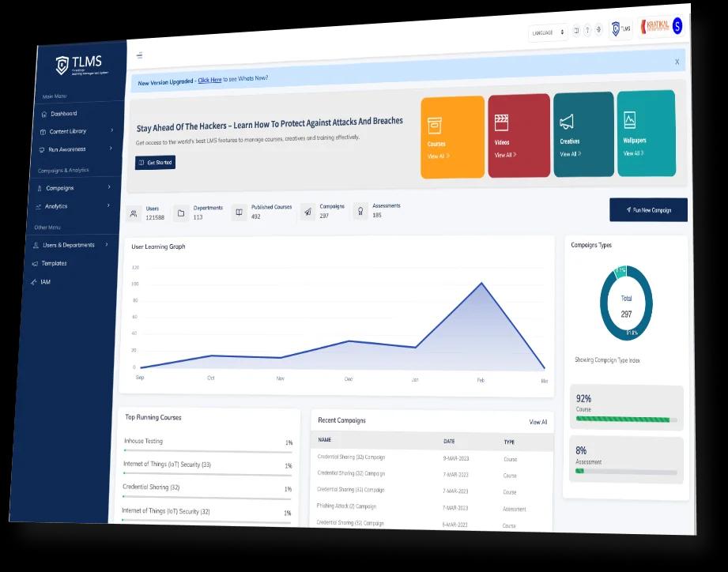Click the Templates megaphone icon
728x572 pixels.
pyautogui.click(x=35, y=264)
